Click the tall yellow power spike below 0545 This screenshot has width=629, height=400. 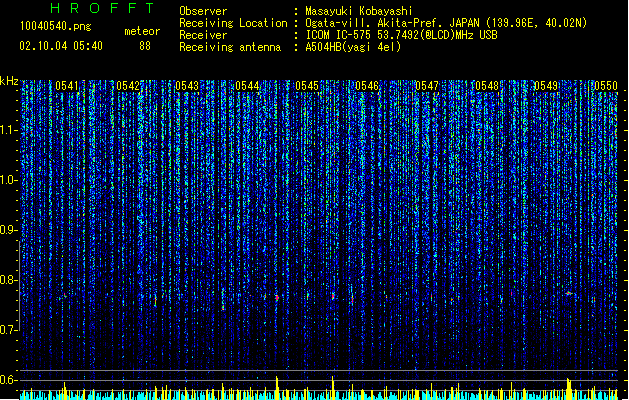(333, 387)
